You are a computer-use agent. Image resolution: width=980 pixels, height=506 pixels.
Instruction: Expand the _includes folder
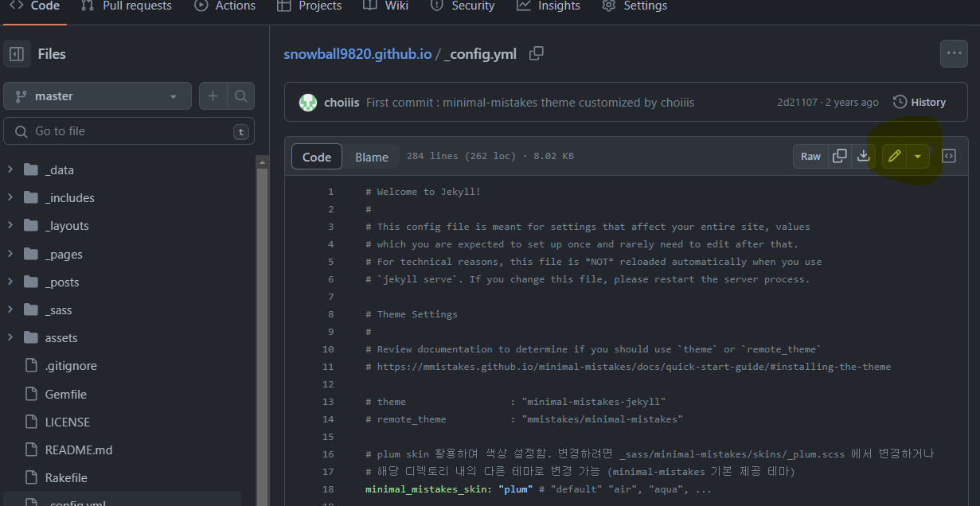pyautogui.click(x=10, y=197)
